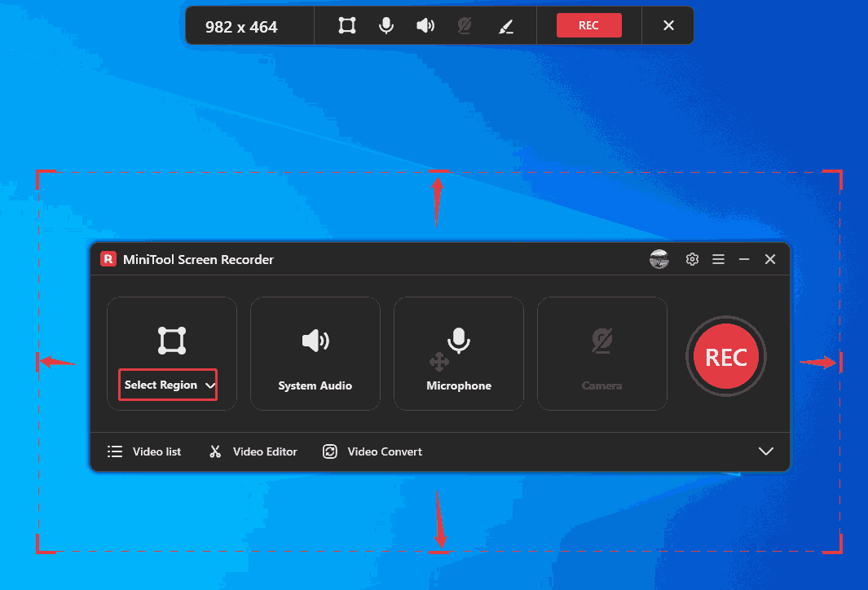Open the Video list panel
The image size is (868, 590).
click(x=143, y=451)
